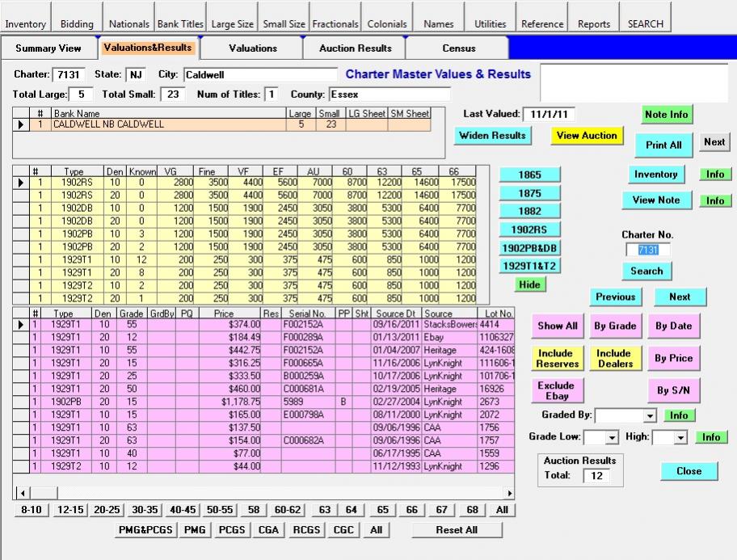Switch to the Auction Results tab

click(x=355, y=48)
